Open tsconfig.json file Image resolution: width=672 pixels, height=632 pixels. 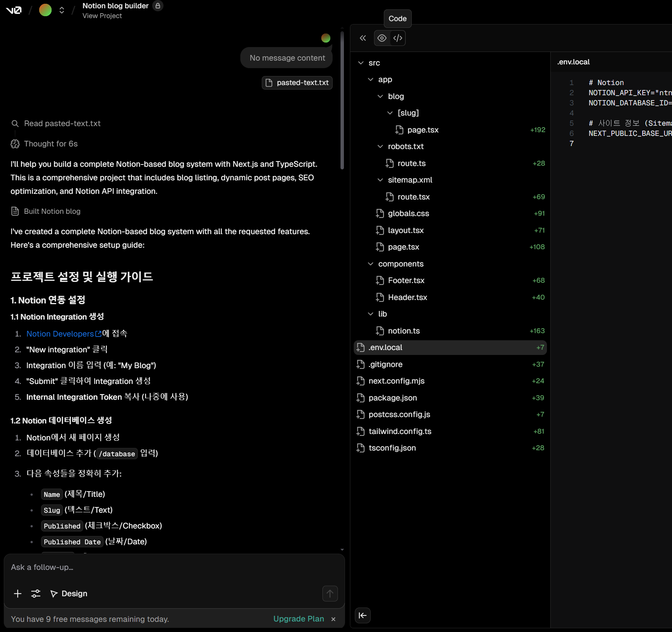[450, 448]
